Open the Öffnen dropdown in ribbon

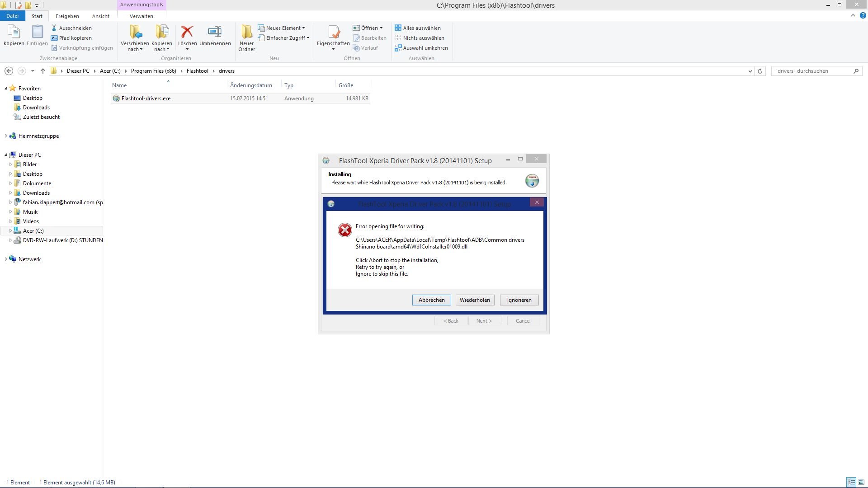click(x=368, y=28)
